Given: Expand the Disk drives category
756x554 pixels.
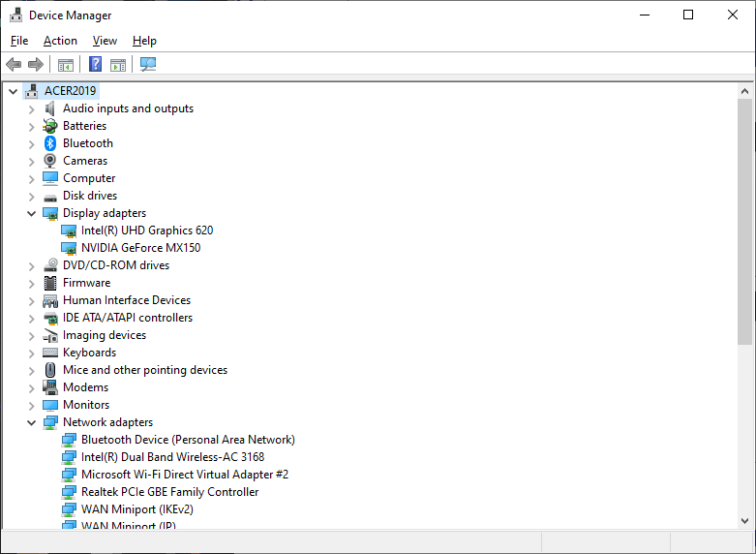Looking at the screenshot, I should pyautogui.click(x=31, y=196).
